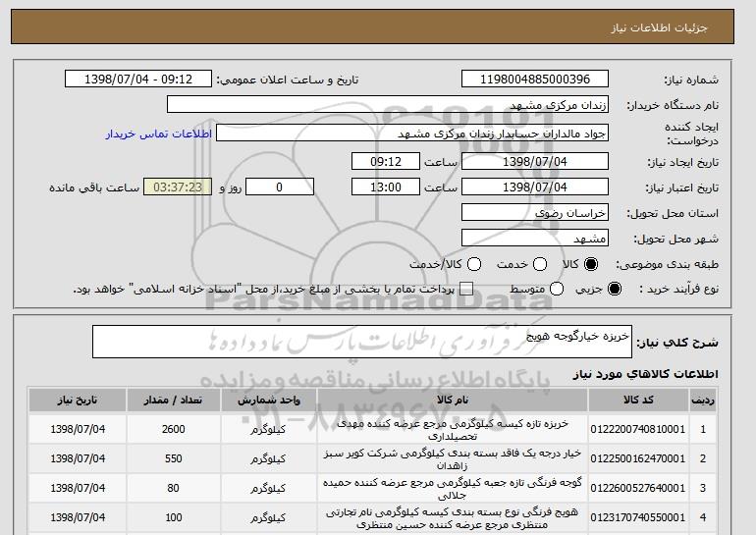Select the کالا/خدمت radio button

coord(474,264)
